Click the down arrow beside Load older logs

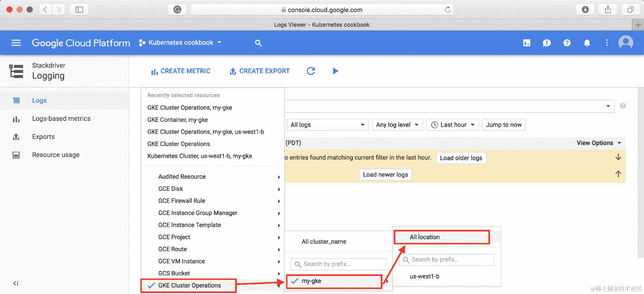[x=618, y=157]
